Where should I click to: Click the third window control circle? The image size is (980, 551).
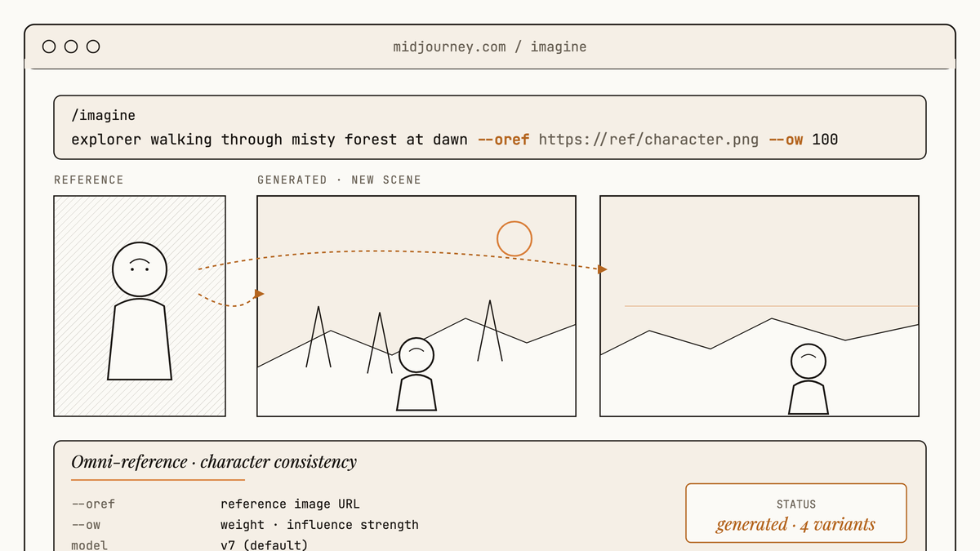(93, 47)
